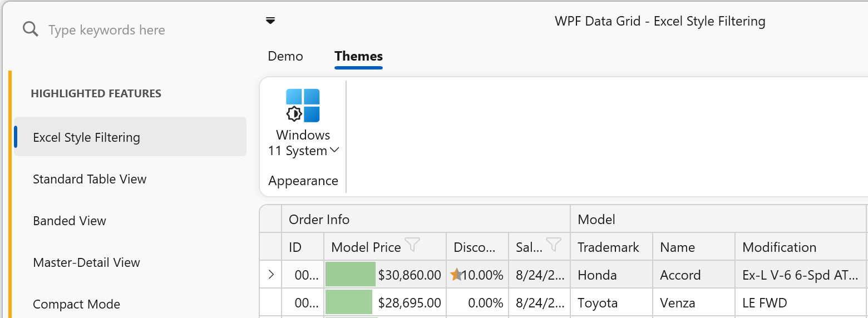868x318 pixels.
Task: Open Excel Style Filtering demo
Action: tap(130, 137)
